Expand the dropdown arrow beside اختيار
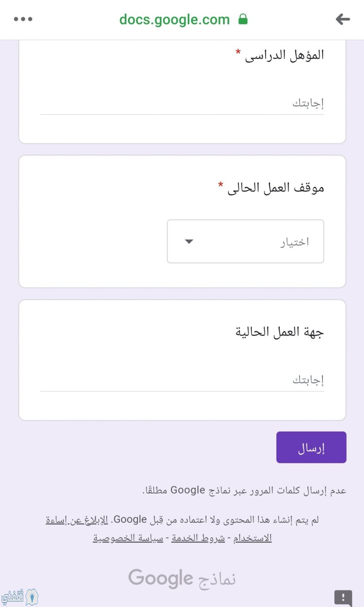This screenshot has height=607, width=364. 189,241
